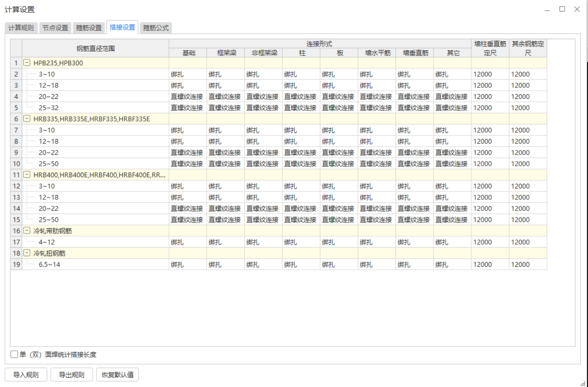Select row number 16 header
Screen dimensions: 588x387
tap(16, 231)
